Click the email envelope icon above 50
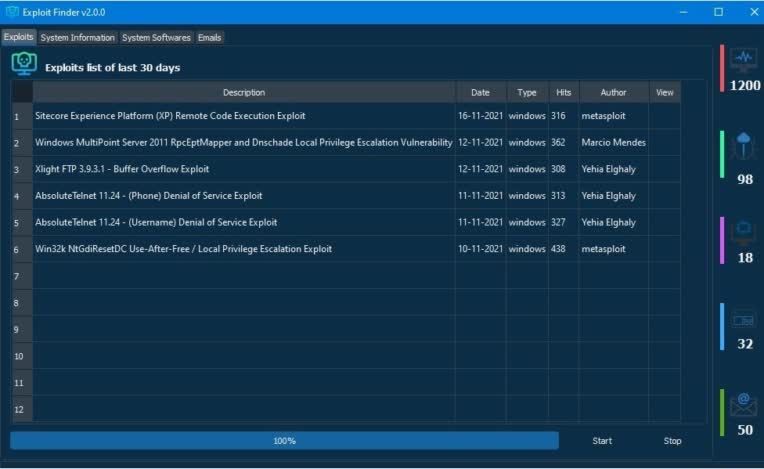Screen dimensions: 764x469 [x=744, y=404]
